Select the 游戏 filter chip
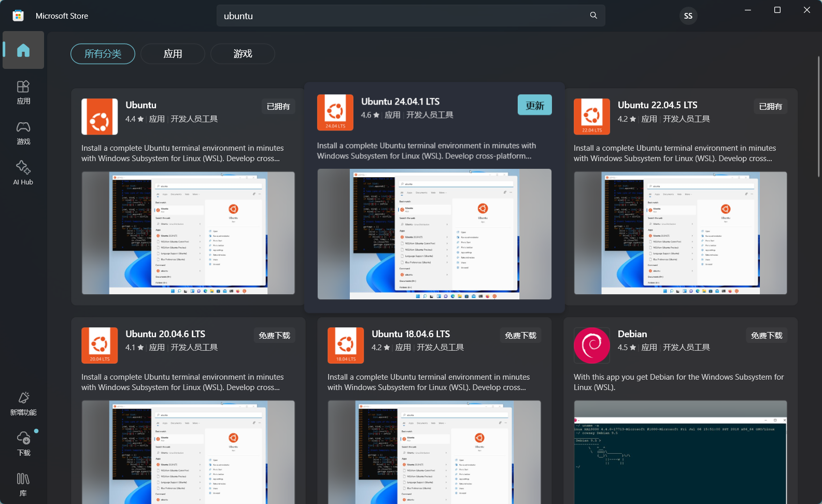This screenshot has height=504, width=822. point(243,54)
